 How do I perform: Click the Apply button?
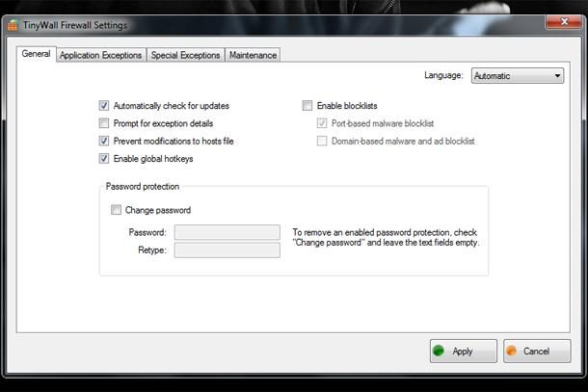[x=463, y=351]
